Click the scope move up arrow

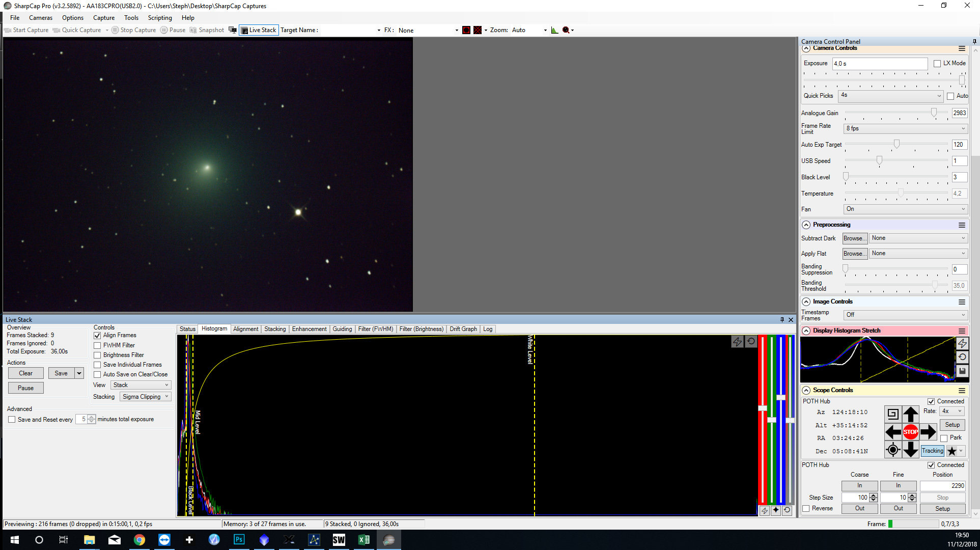coord(910,414)
